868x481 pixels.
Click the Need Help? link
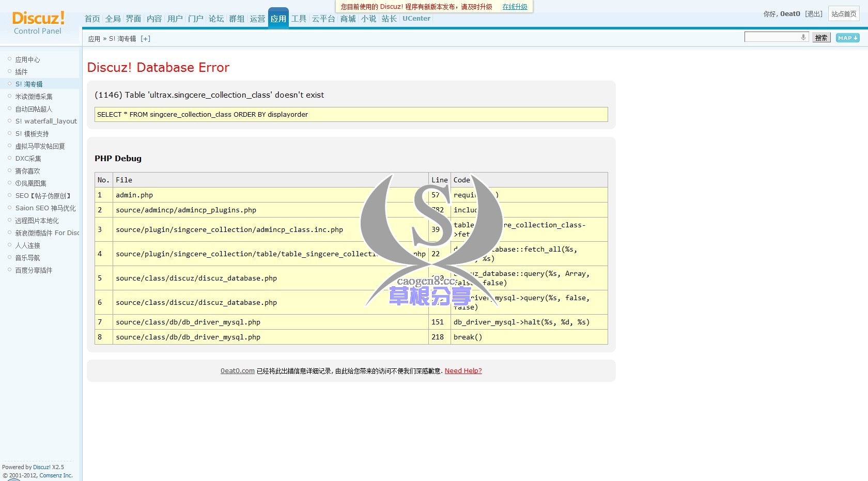click(463, 370)
